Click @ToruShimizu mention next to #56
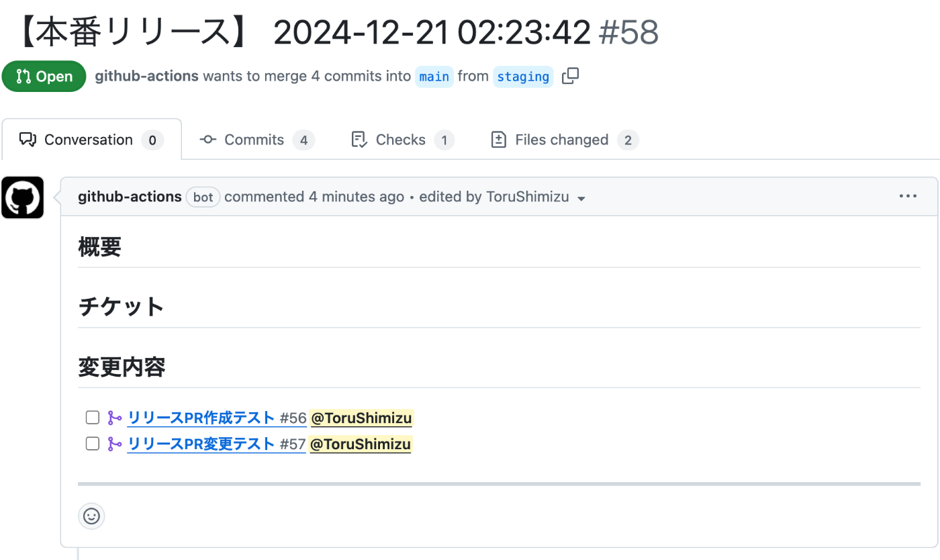 tap(361, 418)
